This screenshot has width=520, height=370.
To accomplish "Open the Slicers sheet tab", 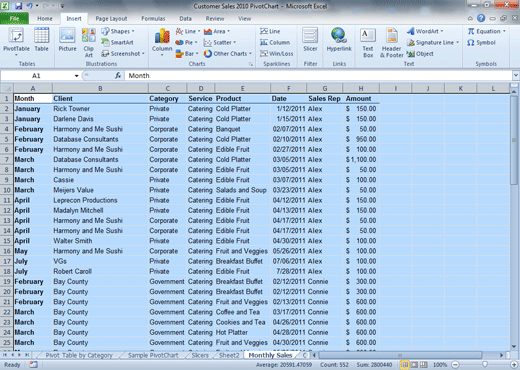I will (x=200, y=355).
